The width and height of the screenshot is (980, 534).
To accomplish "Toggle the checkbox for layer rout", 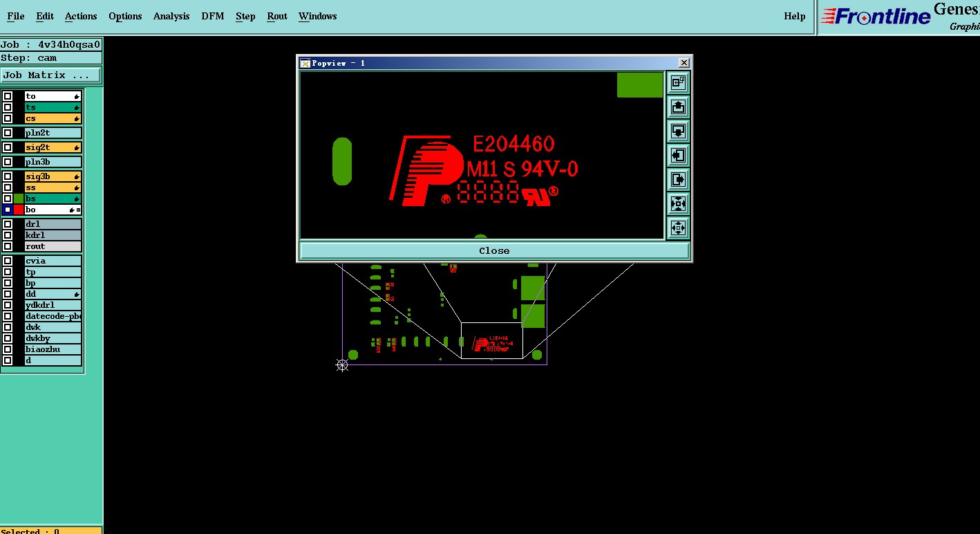I will point(8,246).
